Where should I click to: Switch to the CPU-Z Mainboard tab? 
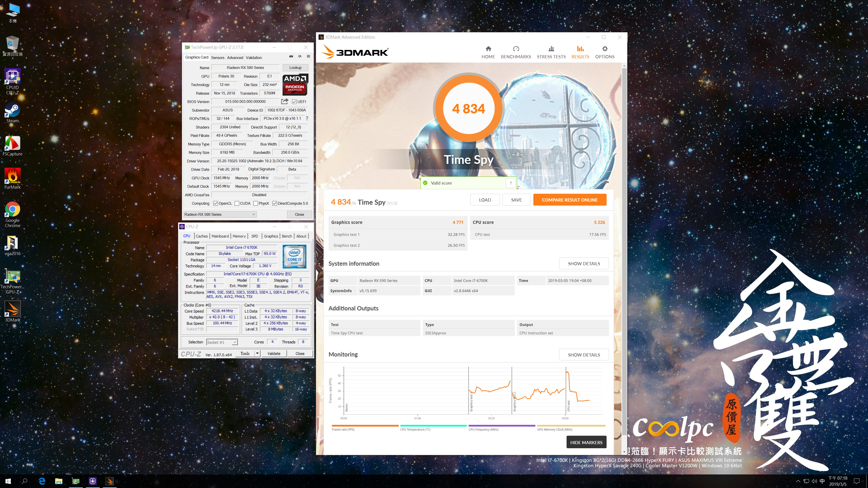(220, 236)
